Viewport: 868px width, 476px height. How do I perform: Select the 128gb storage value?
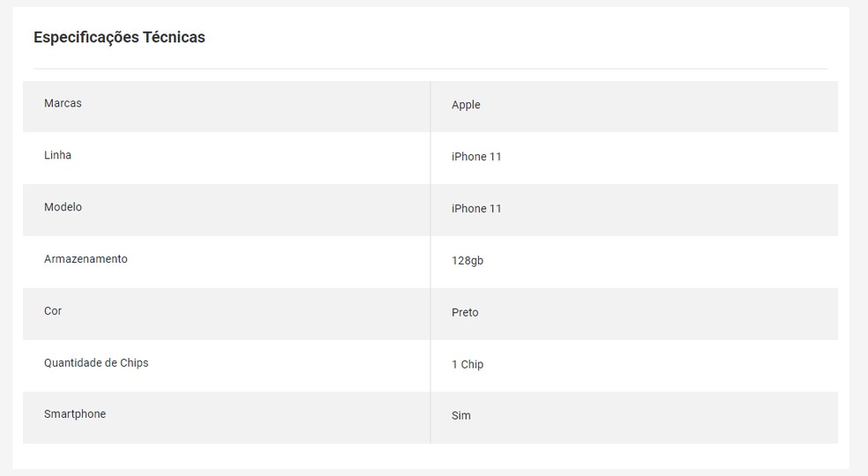[x=467, y=261]
